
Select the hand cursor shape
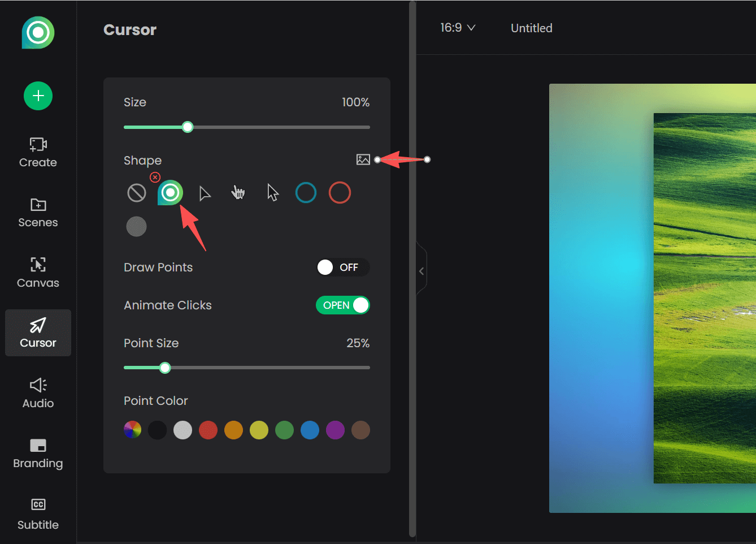(238, 192)
